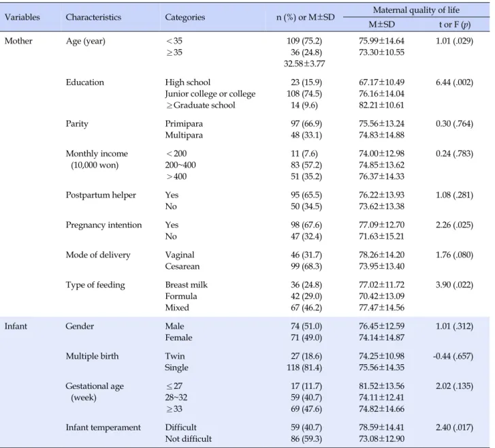The width and height of the screenshot is (495, 448).
Task: Click the score '82.21±10.61'
Action: coord(381,105)
